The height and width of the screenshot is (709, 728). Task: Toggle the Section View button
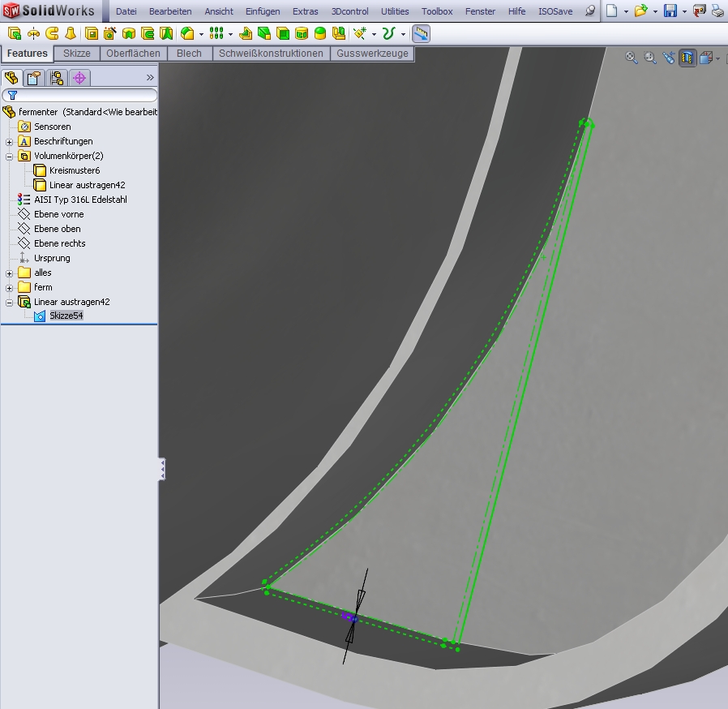[687, 58]
